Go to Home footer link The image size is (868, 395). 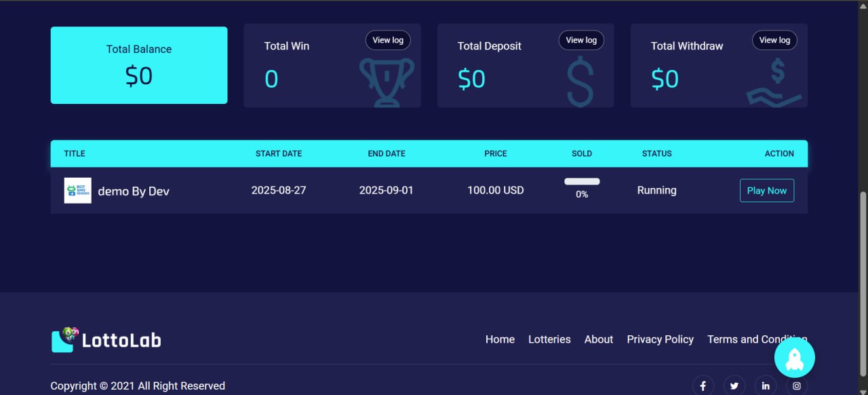point(500,339)
